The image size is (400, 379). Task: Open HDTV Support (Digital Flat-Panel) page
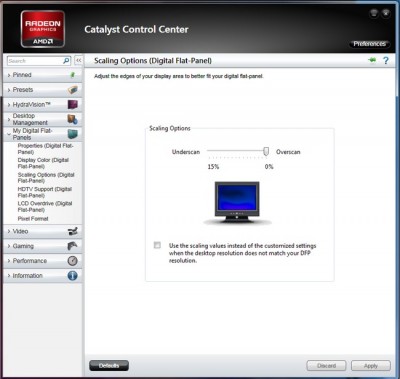tap(45, 192)
